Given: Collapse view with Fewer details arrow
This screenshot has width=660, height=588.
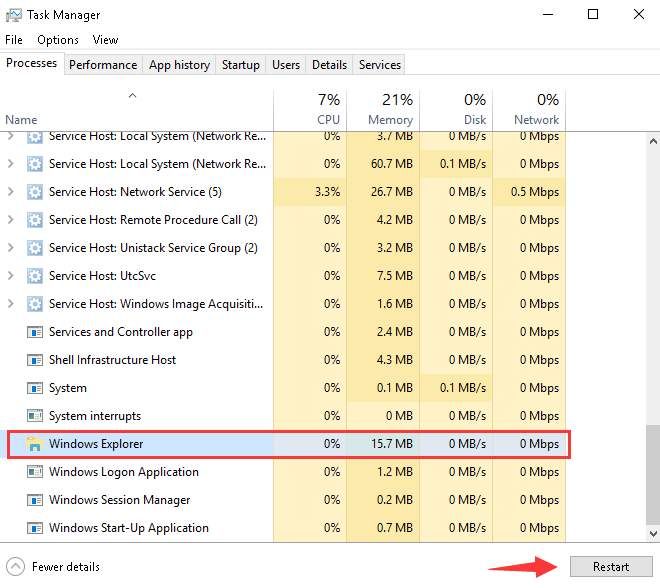Looking at the screenshot, I should click(16, 566).
